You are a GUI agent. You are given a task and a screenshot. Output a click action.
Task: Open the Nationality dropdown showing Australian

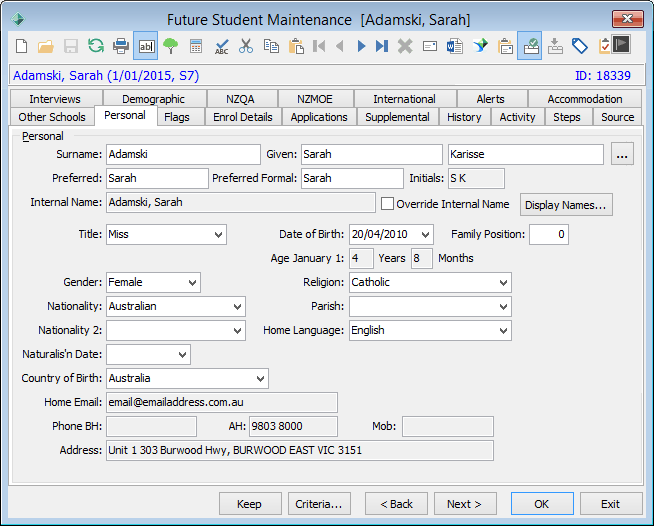click(237, 307)
